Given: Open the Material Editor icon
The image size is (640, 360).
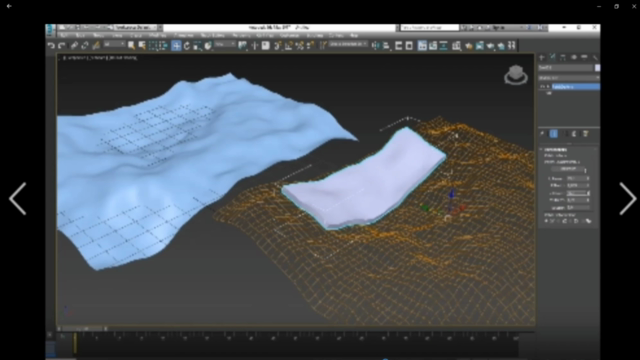Looking at the screenshot, I should coord(456,45).
